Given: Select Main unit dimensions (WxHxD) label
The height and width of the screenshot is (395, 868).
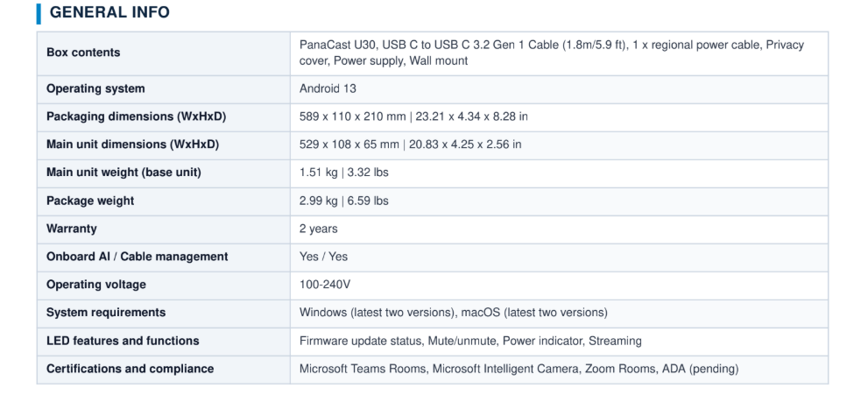Looking at the screenshot, I should pos(133,145).
